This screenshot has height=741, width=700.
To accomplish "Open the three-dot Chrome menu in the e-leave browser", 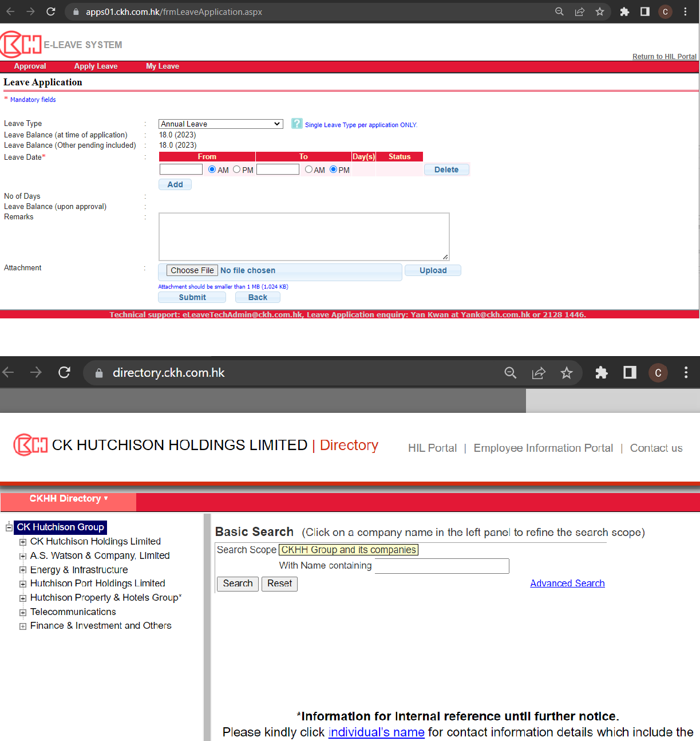I will pos(685,11).
